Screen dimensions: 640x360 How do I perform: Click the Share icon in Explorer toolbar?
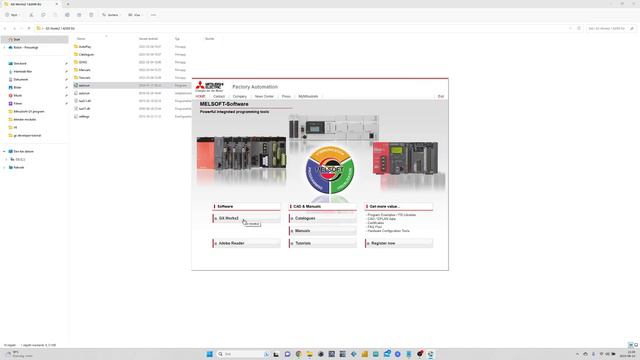(x=79, y=15)
